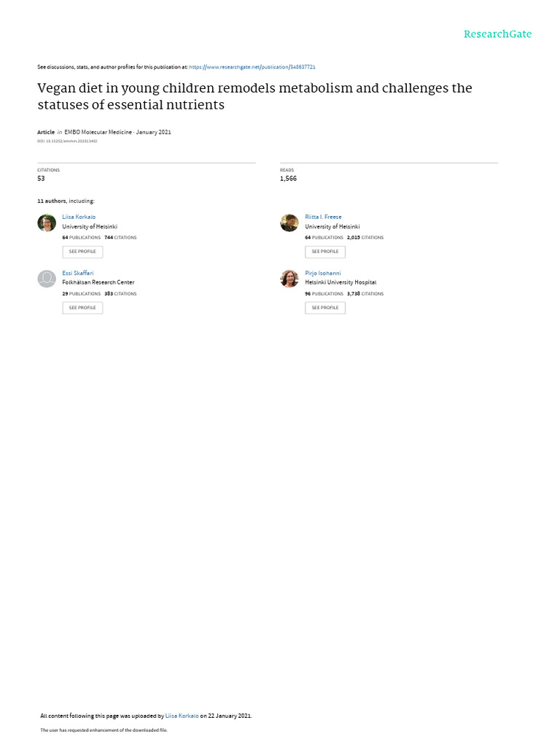
Task: Click Essi Skaffari's placeholder avatar icon
Action: (x=47, y=279)
